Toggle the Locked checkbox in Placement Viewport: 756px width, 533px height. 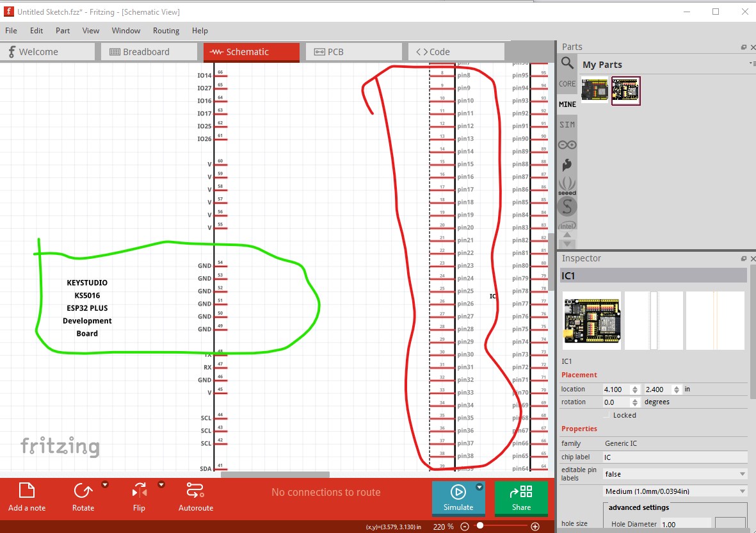(x=607, y=415)
